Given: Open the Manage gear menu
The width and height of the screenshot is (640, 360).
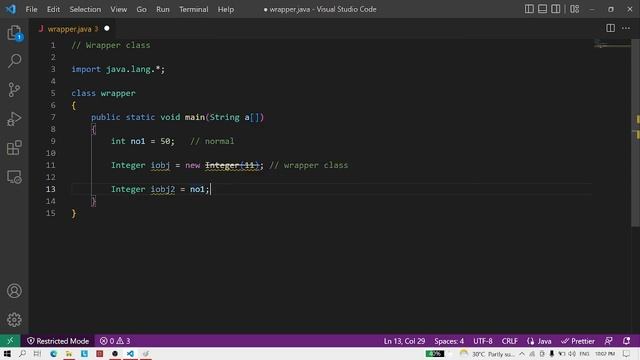Looking at the screenshot, I should pos(14,320).
